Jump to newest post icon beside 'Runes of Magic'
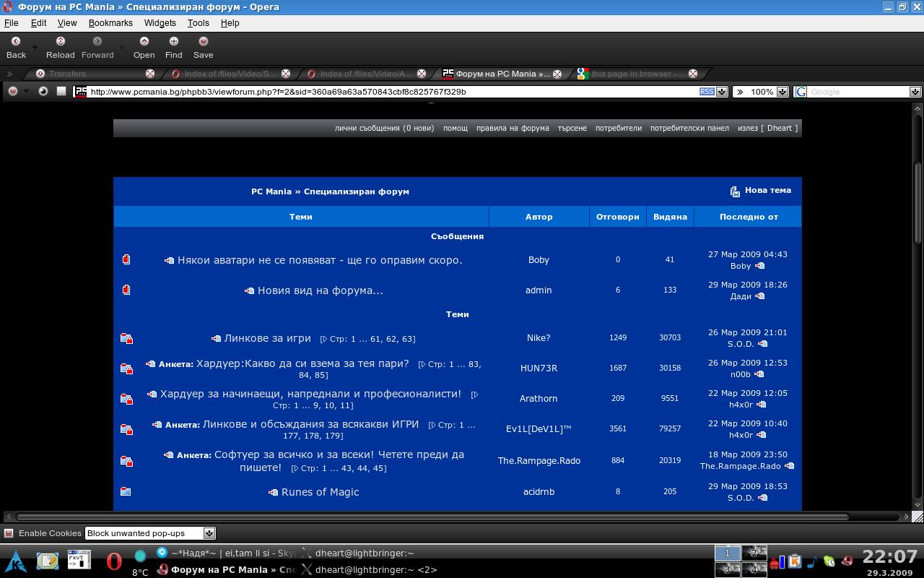Image resolution: width=924 pixels, height=578 pixels. pos(273,493)
